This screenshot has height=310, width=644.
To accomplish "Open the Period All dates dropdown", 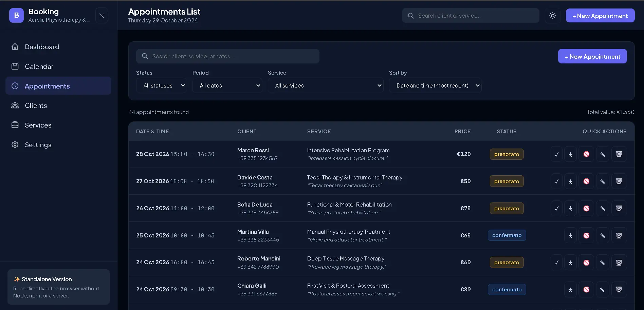I will pos(227,85).
